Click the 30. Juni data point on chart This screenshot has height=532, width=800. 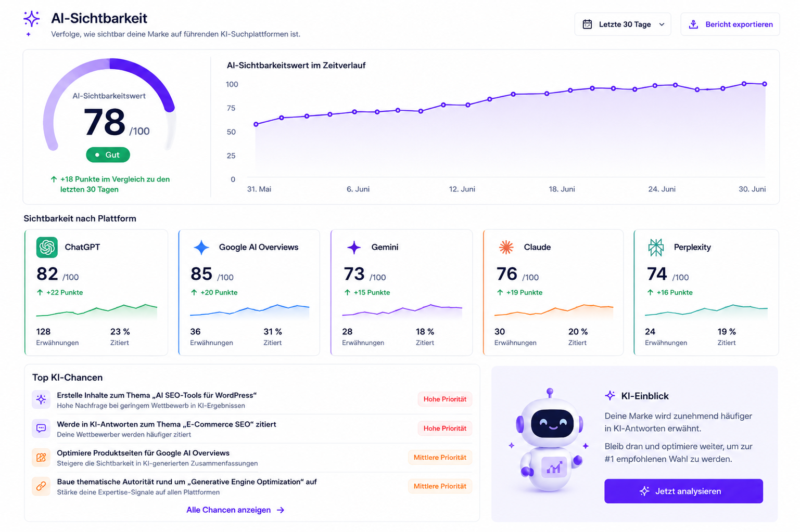pyautogui.click(x=765, y=84)
